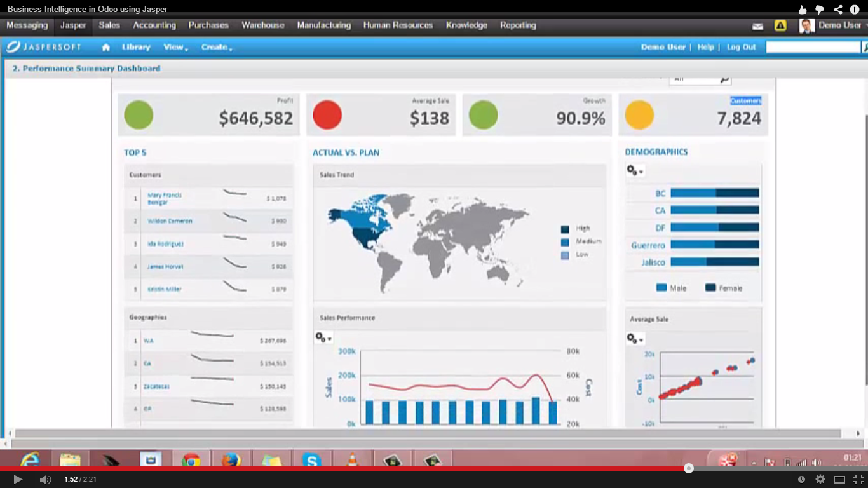Click geography WA link

click(148, 341)
